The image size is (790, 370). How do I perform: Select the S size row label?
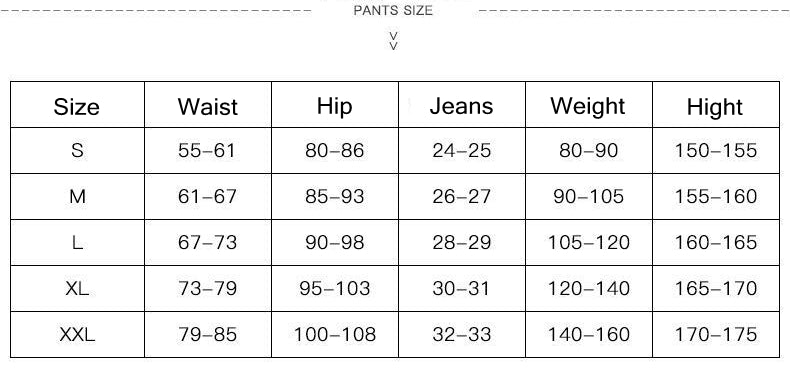[x=77, y=150]
